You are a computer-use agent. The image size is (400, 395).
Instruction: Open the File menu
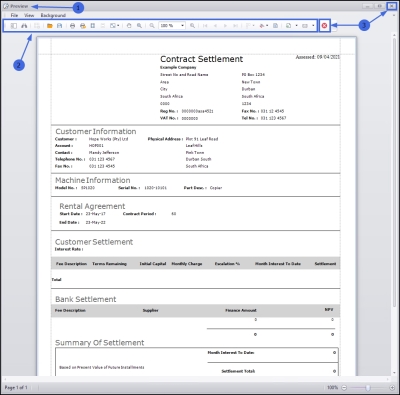pyautogui.click(x=14, y=15)
